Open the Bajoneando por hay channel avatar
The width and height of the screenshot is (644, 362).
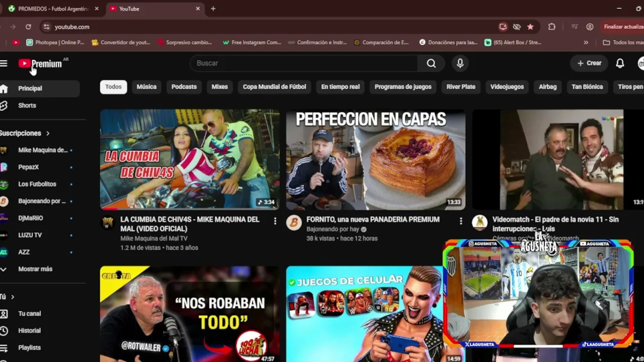pyautogui.click(x=294, y=223)
